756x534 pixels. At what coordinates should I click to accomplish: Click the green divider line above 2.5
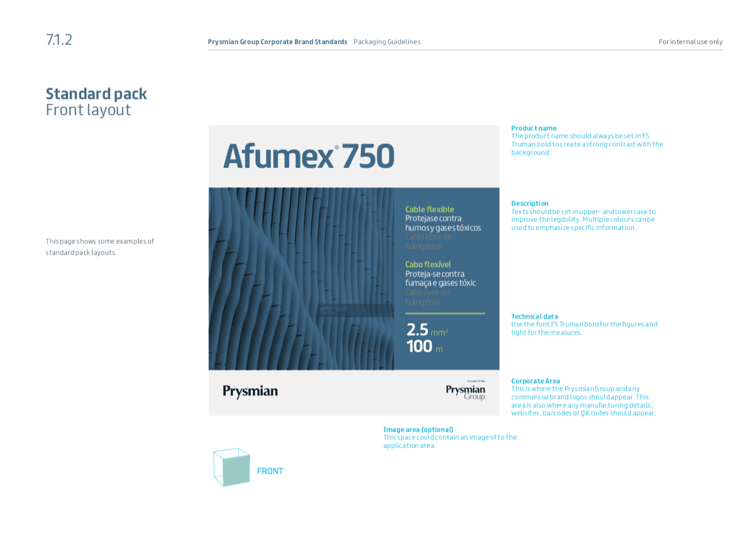coord(445,313)
